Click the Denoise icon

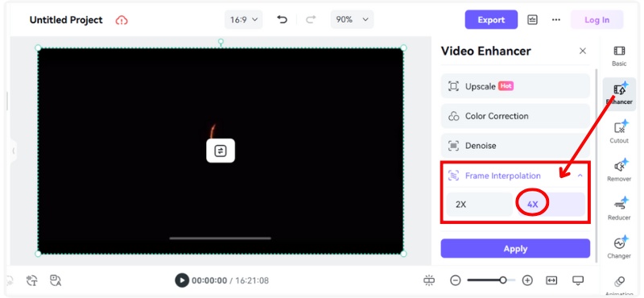[x=453, y=146]
